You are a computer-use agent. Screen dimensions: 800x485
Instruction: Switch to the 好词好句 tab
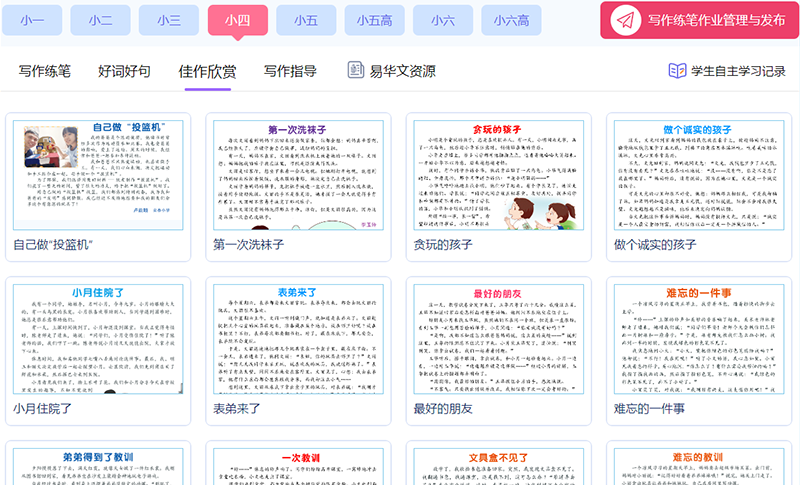[125, 71]
